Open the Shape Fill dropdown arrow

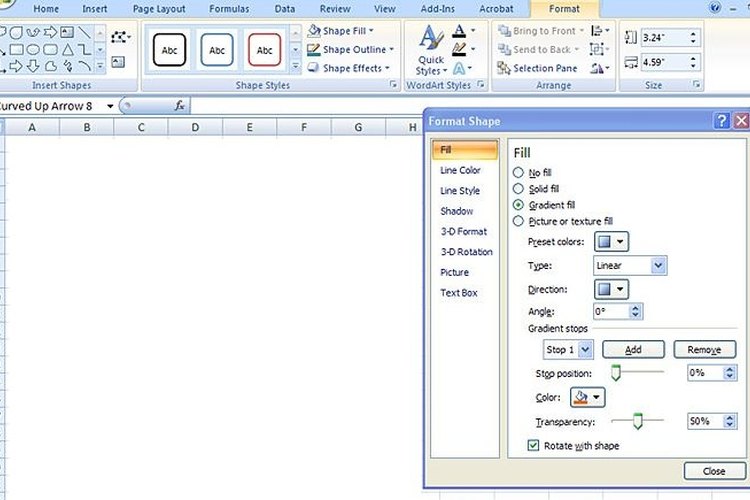tap(371, 31)
